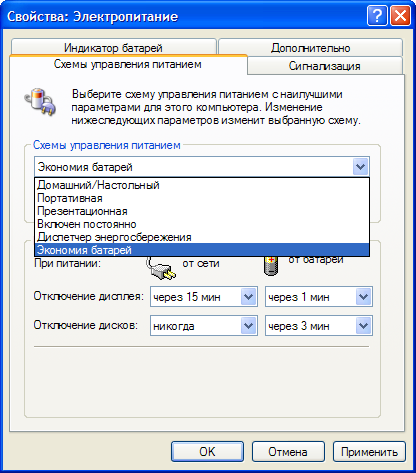Choose Домашний/Настольный power scheme
The width and height of the screenshot is (416, 473).
pyautogui.click(x=202, y=185)
